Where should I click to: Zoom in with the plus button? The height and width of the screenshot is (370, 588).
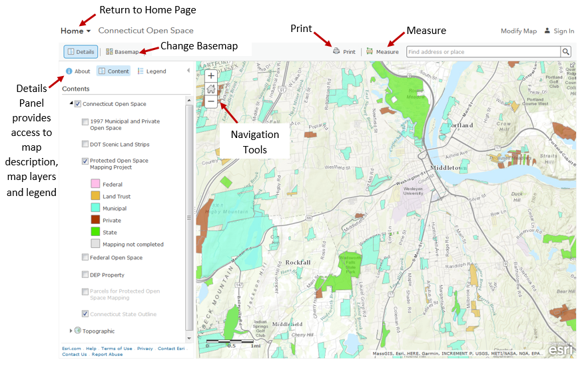click(211, 76)
